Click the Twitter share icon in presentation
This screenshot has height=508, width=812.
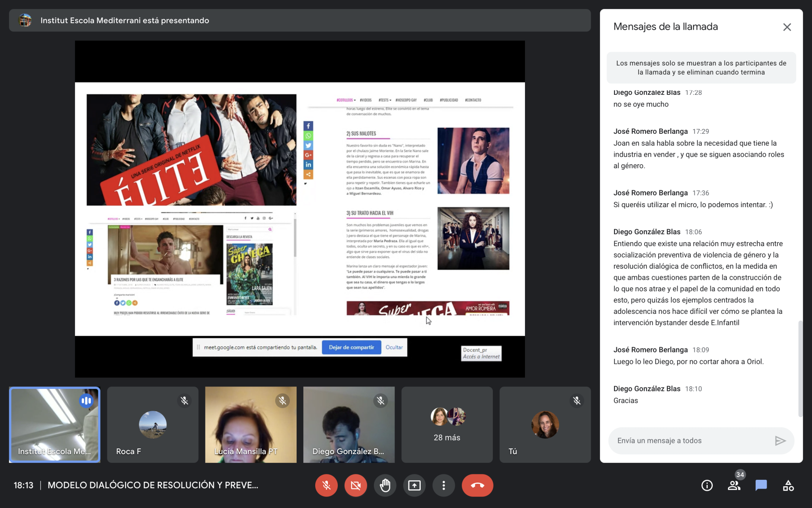coord(308,145)
